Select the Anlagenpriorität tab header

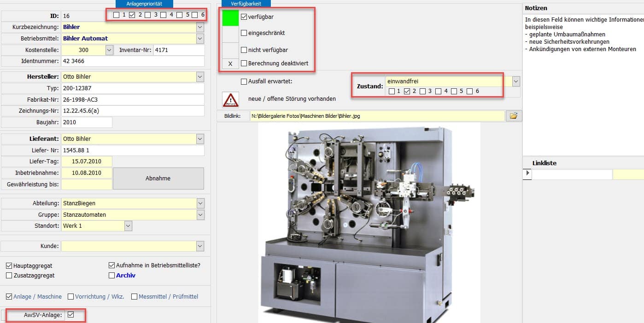[144, 4]
